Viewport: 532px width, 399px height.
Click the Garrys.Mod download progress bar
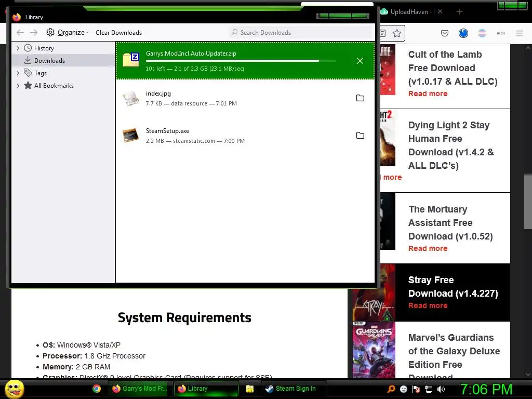pyautogui.click(x=241, y=61)
